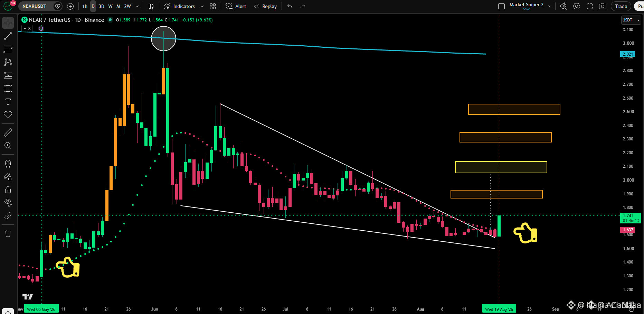Viewport: 644px width, 314px height.
Task: Toggle hide all drawings eye icon
Action: (x=8, y=203)
